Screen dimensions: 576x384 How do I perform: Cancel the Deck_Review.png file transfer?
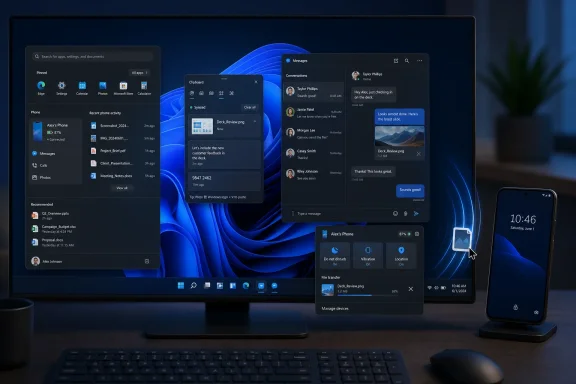pyautogui.click(x=411, y=289)
